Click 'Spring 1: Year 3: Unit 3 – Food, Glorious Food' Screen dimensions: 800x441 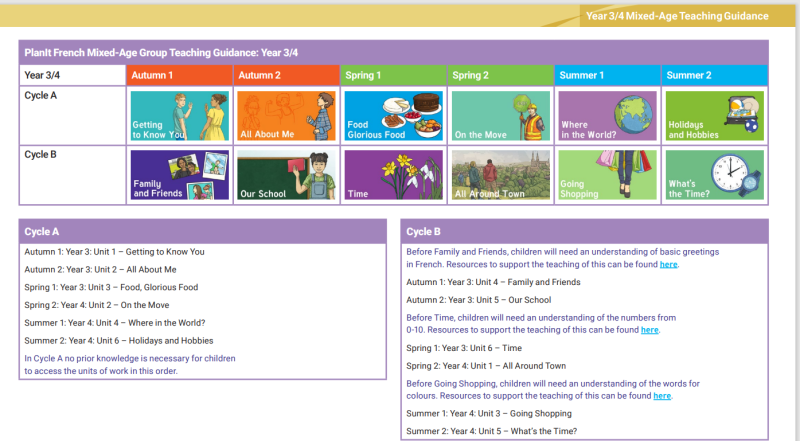[111, 287]
